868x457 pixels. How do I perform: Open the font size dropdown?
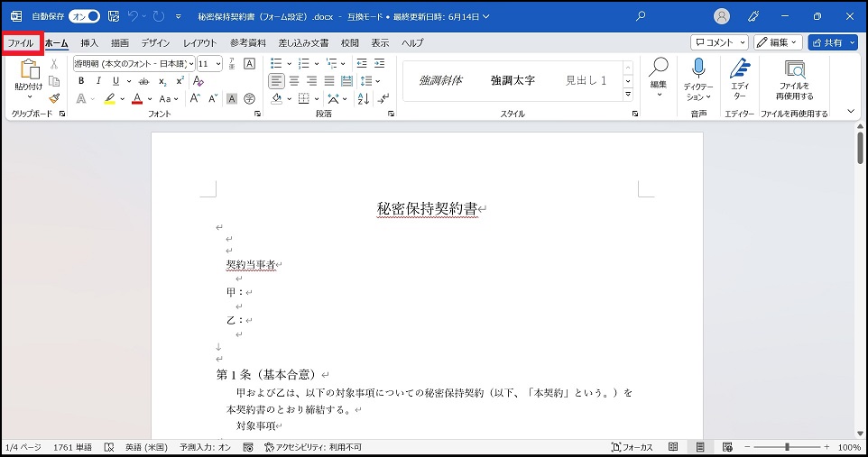click(x=218, y=64)
